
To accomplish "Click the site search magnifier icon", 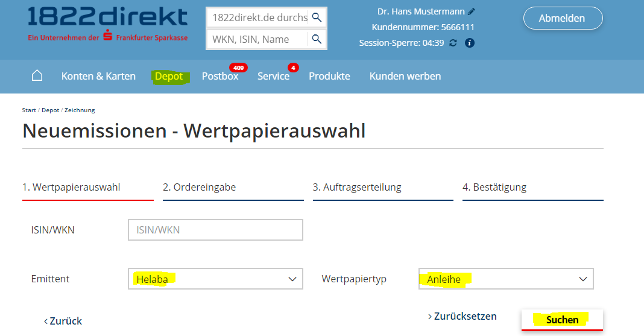I will point(317,17).
